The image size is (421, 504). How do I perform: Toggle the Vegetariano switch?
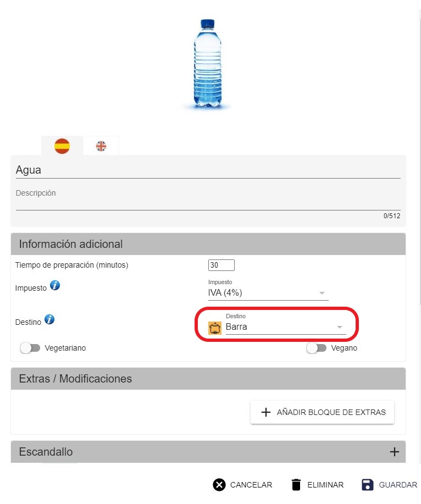30,348
